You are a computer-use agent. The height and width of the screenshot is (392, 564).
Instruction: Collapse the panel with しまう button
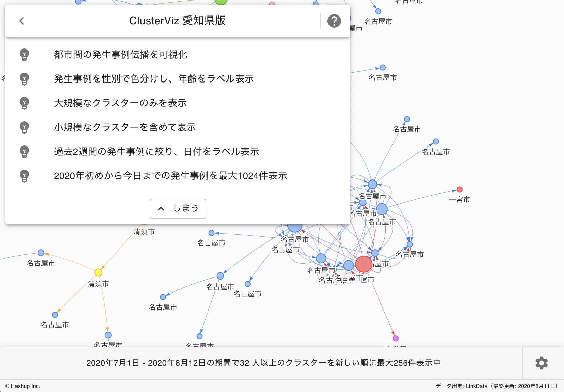[x=178, y=208]
